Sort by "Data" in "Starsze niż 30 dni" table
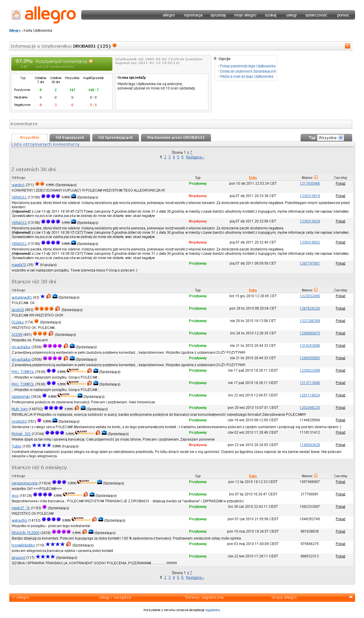Screen dimensions: 364x618 [253, 290]
